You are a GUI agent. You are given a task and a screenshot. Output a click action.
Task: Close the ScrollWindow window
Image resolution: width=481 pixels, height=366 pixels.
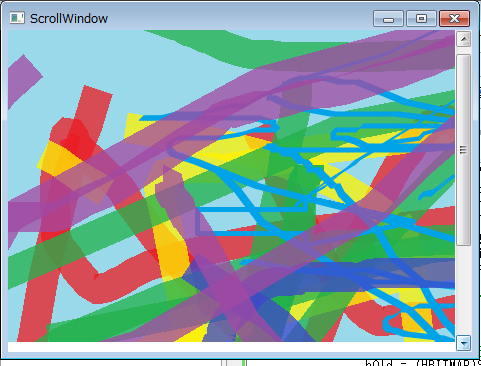pos(454,18)
